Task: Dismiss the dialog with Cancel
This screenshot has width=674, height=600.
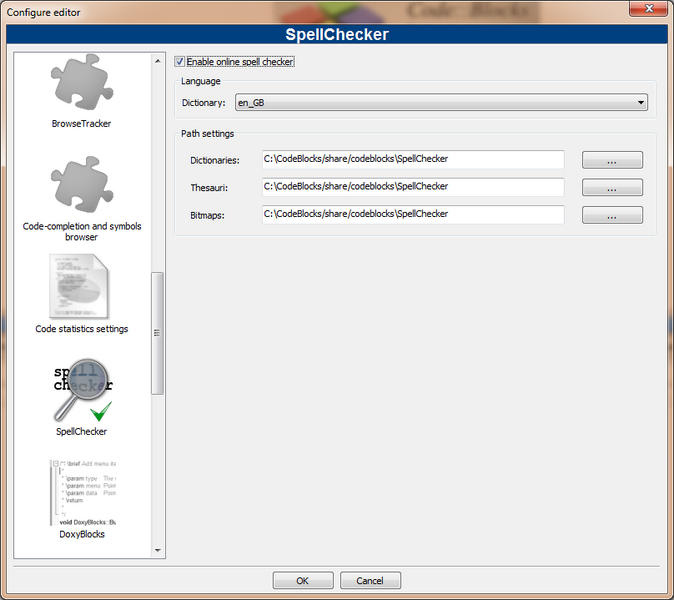Action: (370, 581)
